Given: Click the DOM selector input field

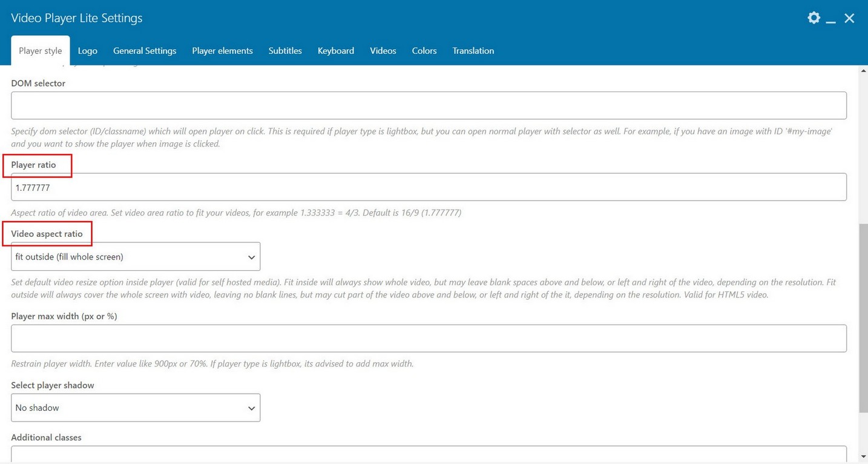Looking at the screenshot, I should [429, 105].
